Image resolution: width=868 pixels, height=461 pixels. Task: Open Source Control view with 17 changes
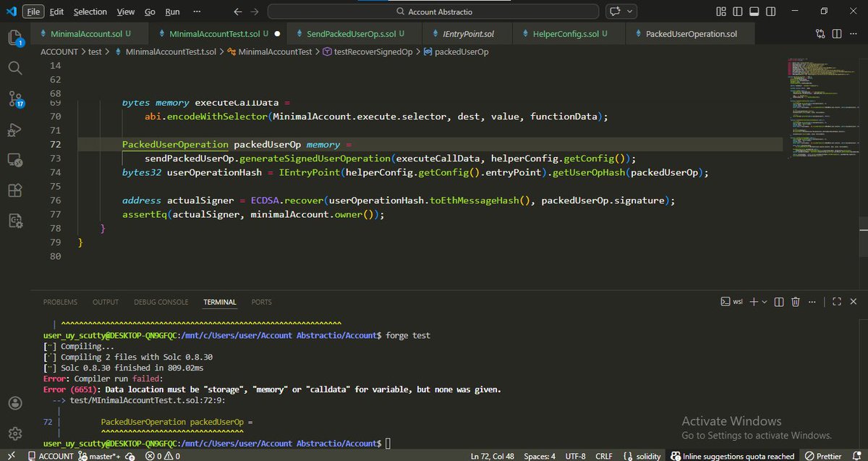pos(14,99)
